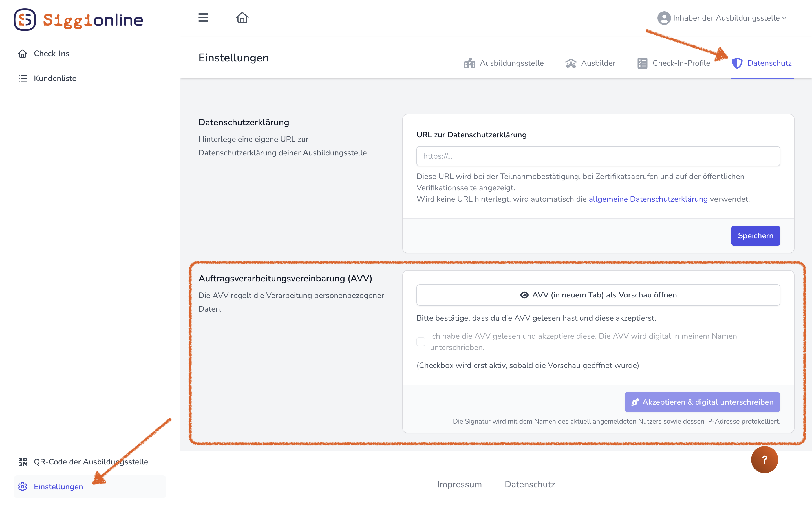Click the Datenschutz shield icon
812x507 pixels.
pos(737,63)
